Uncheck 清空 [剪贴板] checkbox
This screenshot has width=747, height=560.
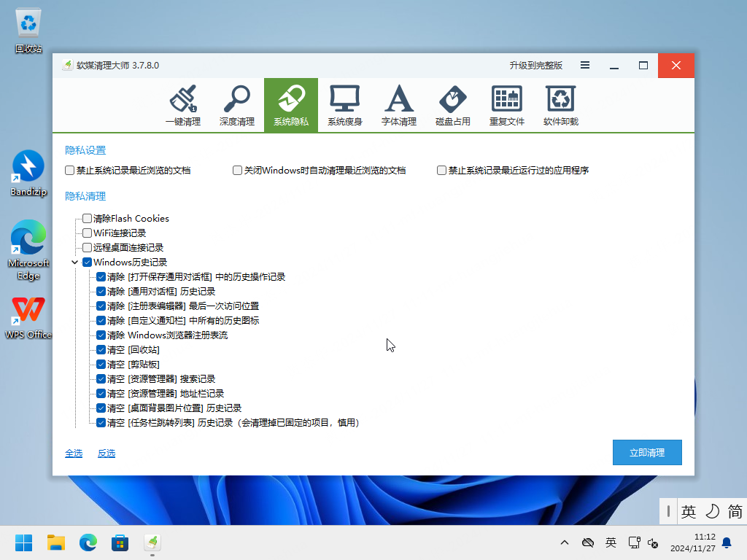[101, 365]
